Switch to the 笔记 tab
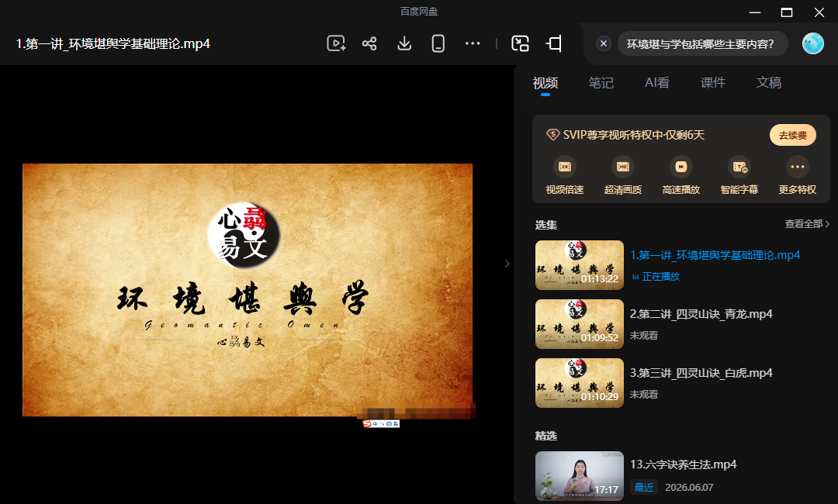Image resolution: width=838 pixels, height=504 pixels. (x=601, y=83)
